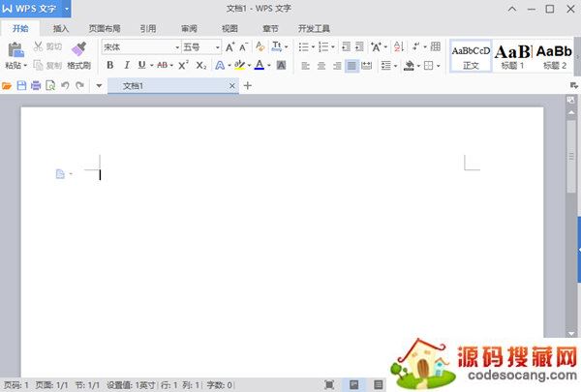Viewport: 581px width, 392px height.
Task: Open the 开始 ribbon tab
Action: [x=20, y=28]
